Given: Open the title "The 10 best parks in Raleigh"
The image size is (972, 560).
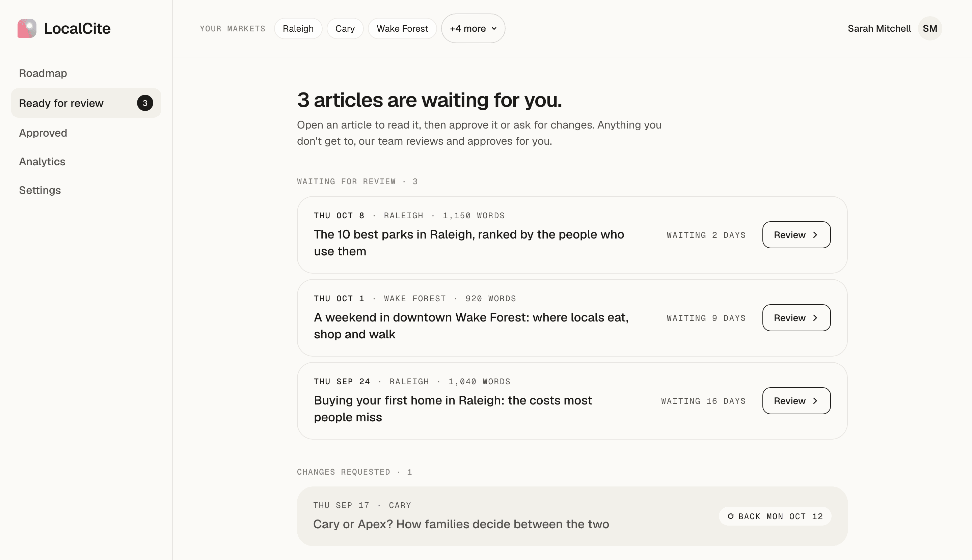Looking at the screenshot, I should coord(469,243).
